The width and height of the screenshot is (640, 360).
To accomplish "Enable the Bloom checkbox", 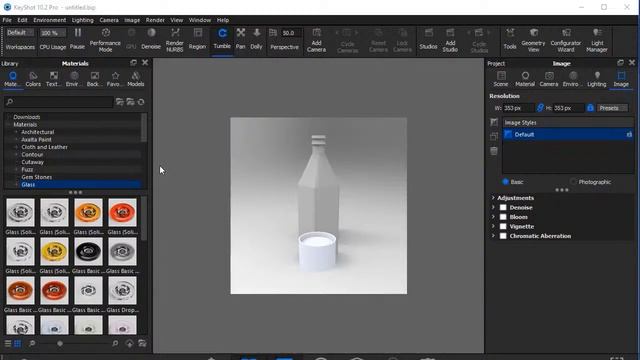I will (x=503, y=217).
